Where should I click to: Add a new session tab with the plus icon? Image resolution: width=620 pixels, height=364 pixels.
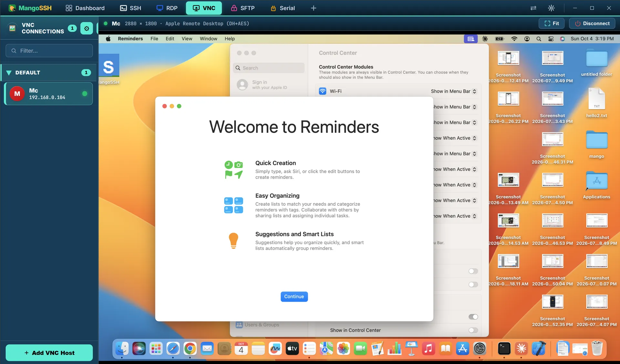point(314,8)
